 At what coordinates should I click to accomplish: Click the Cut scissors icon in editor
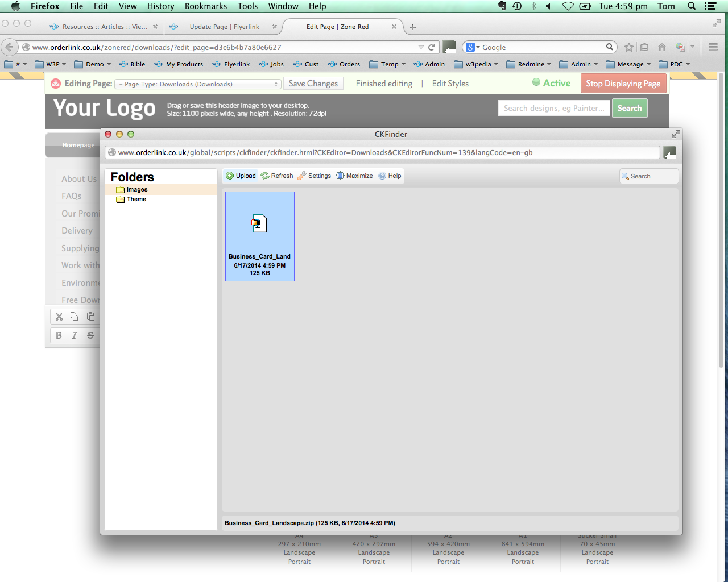(x=59, y=317)
